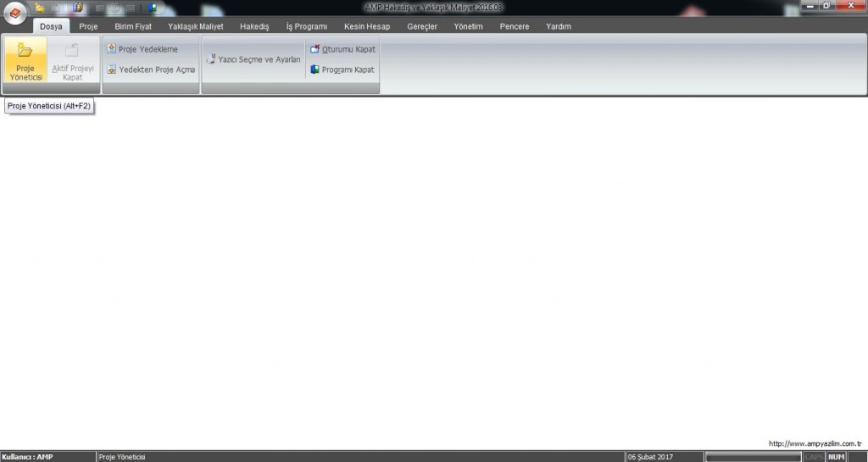The image size is (868, 462).
Task: Open the Yardım menu tab
Action: [x=559, y=26]
